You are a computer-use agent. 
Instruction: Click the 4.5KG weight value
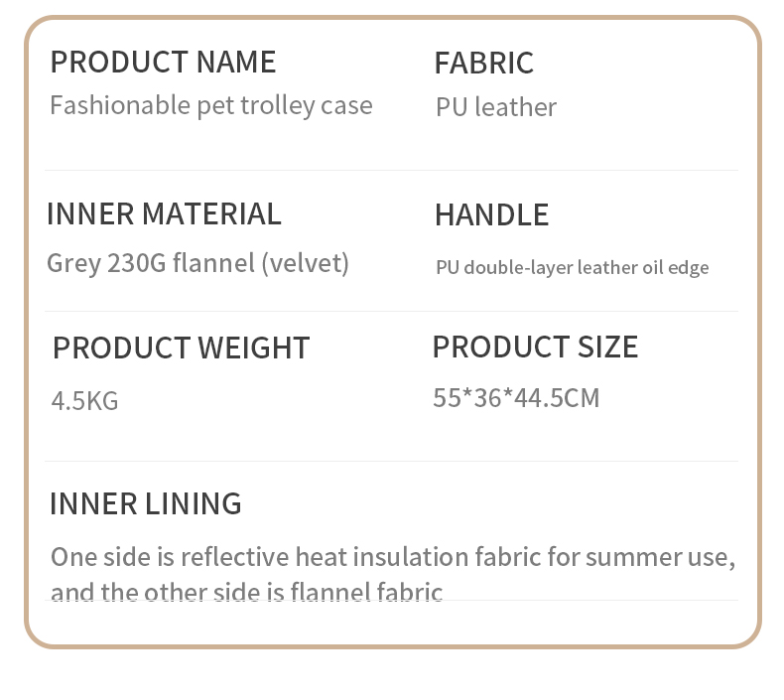pyautogui.click(x=85, y=401)
